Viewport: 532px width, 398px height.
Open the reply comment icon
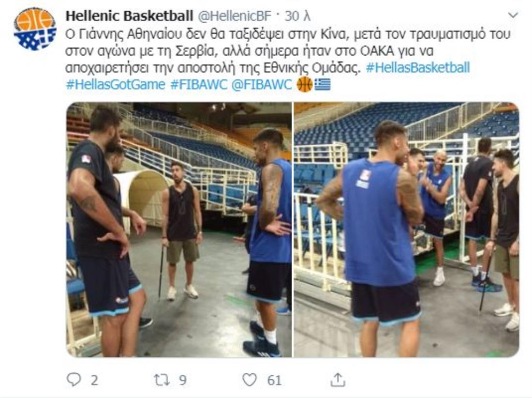pos(74,379)
